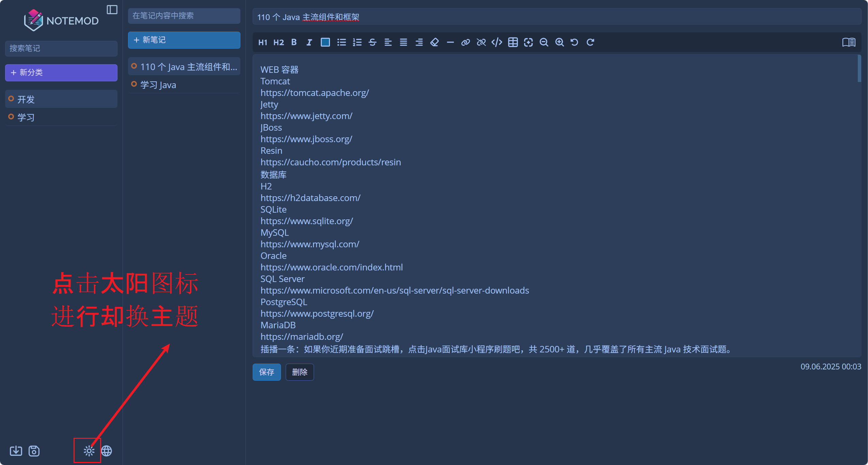Create a new note with 新笔记
Image resolution: width=868 pixels, height=465 pixels.
(184, 40)
